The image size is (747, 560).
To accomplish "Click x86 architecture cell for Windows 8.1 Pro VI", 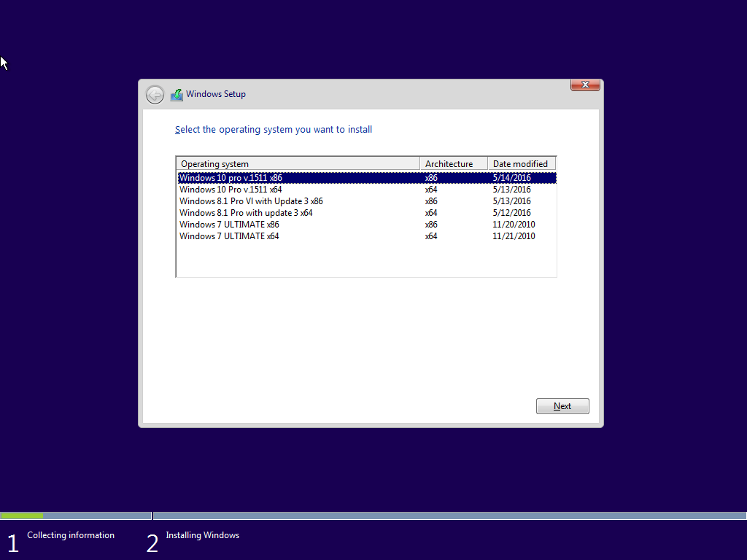I will (x=431, y=201).
